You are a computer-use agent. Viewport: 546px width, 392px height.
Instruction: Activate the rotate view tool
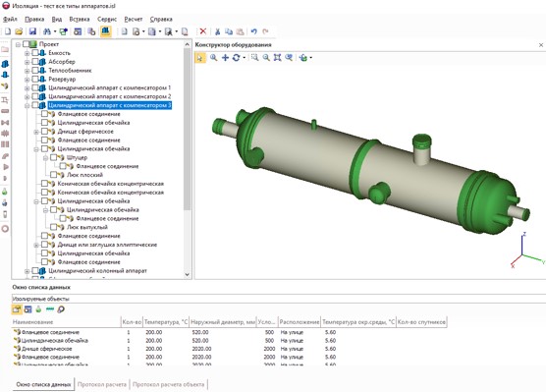[x=236, y=58]
